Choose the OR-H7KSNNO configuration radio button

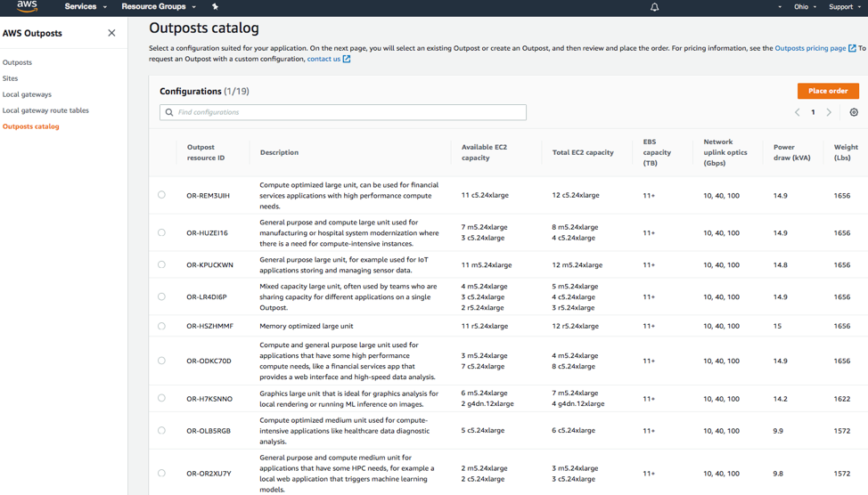(161, 398)
